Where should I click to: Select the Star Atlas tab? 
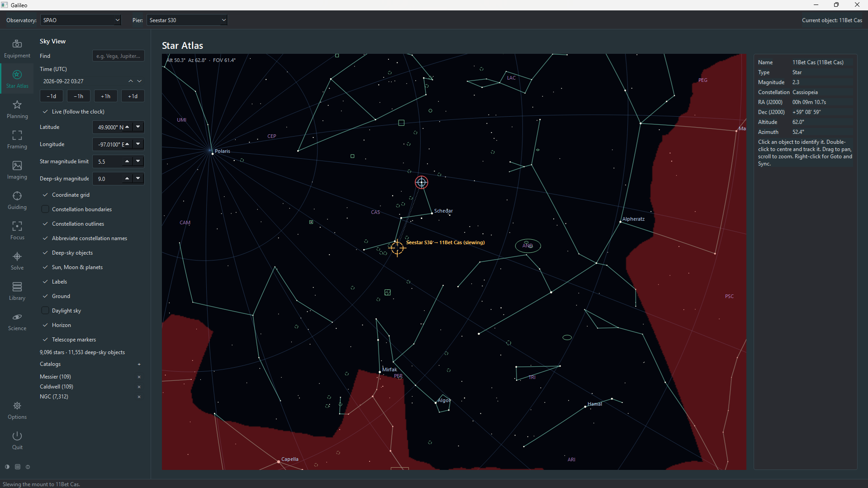tap(17, 79)
